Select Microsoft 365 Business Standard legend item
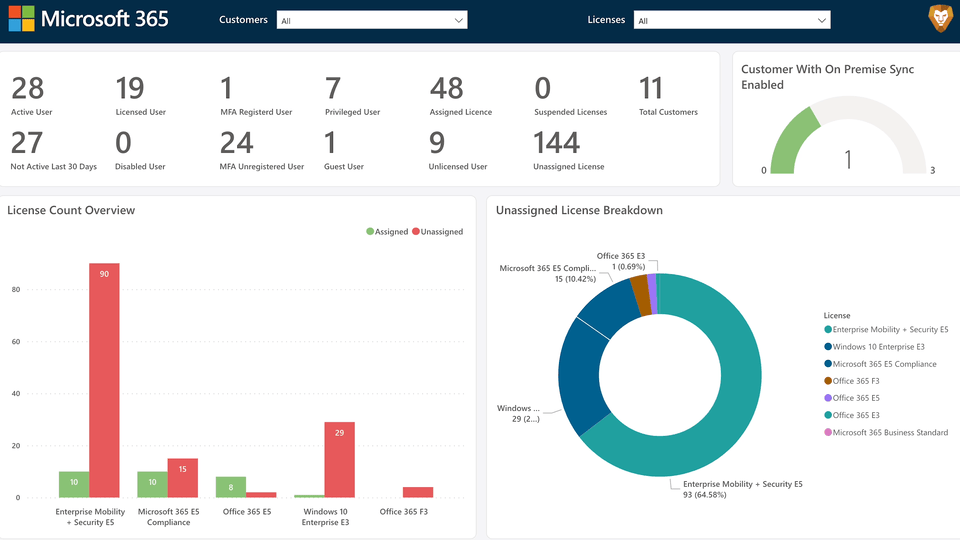 click(x=889, y=433)
